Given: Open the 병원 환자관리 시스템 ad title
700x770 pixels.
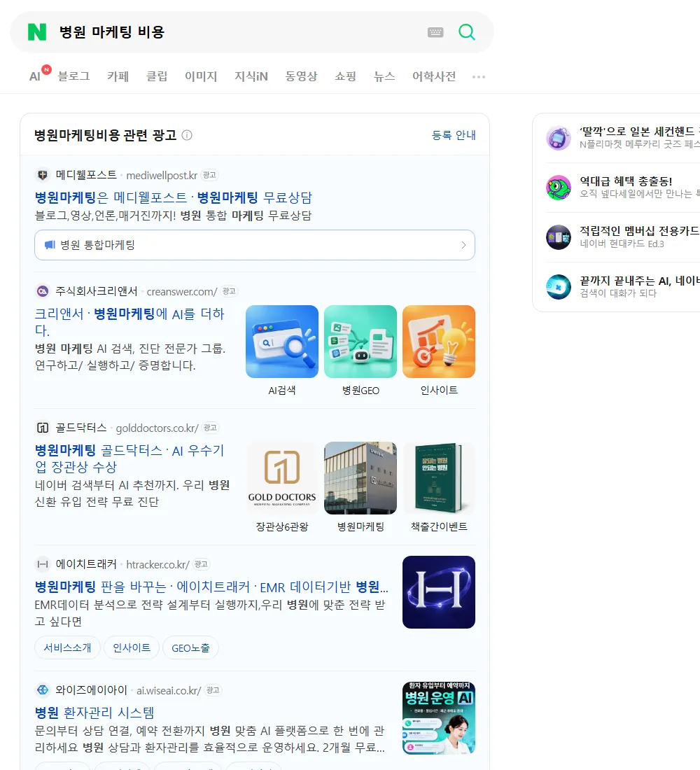Looking at the screenshot, I should [94, 713].
